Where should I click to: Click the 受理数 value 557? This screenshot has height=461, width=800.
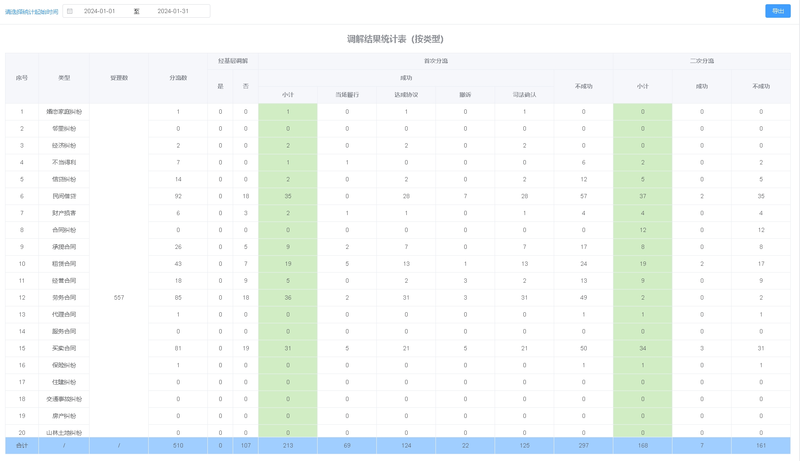(x=119, y=297)
